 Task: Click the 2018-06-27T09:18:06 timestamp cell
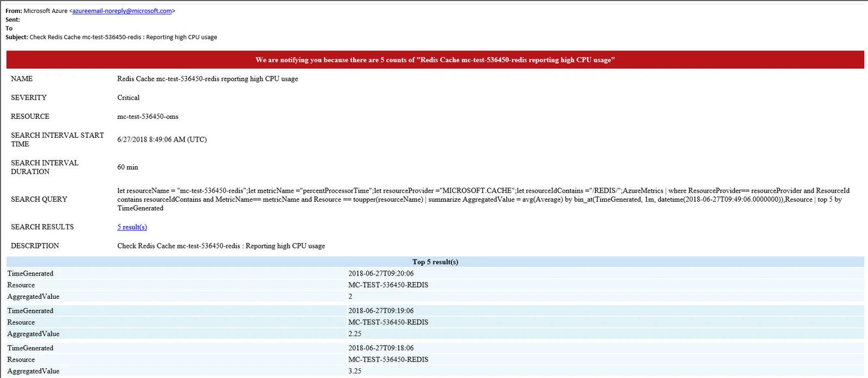381,348
